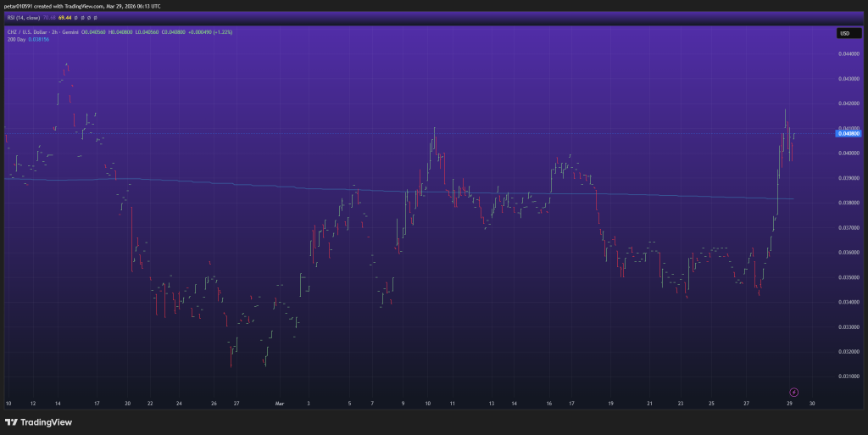Viewport: 868px width, 435px height.
Task: Click the purple lightning event marker
Action: click(793, 392)
